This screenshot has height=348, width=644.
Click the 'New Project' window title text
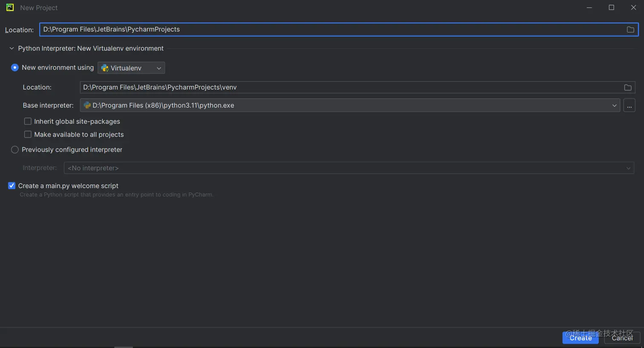coord(39,8)
